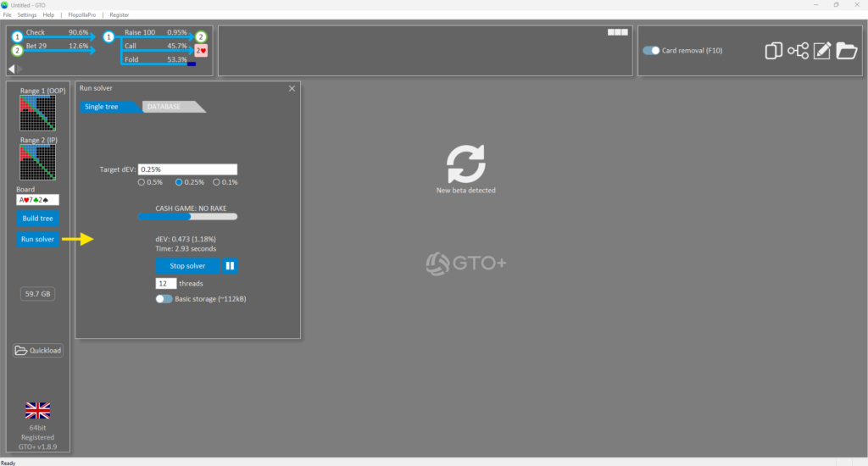Go forward with the grey right arrow

click(x=20, y=69)
